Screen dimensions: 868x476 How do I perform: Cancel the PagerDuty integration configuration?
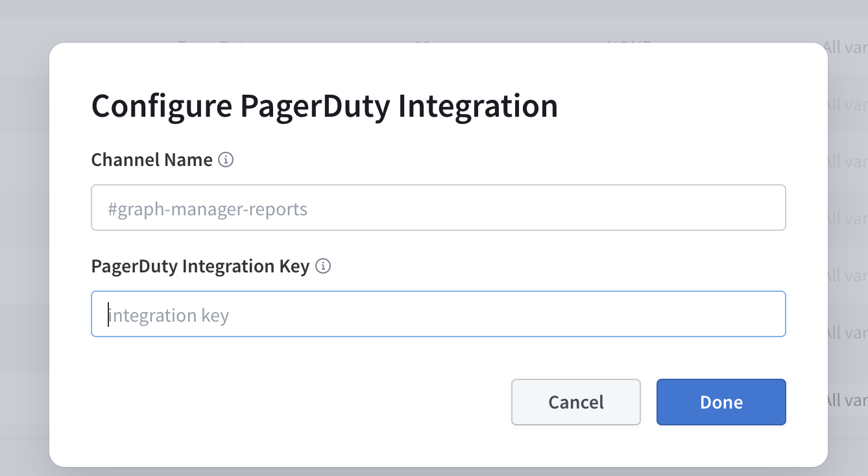pyautogui.click(x=575, y=402)
